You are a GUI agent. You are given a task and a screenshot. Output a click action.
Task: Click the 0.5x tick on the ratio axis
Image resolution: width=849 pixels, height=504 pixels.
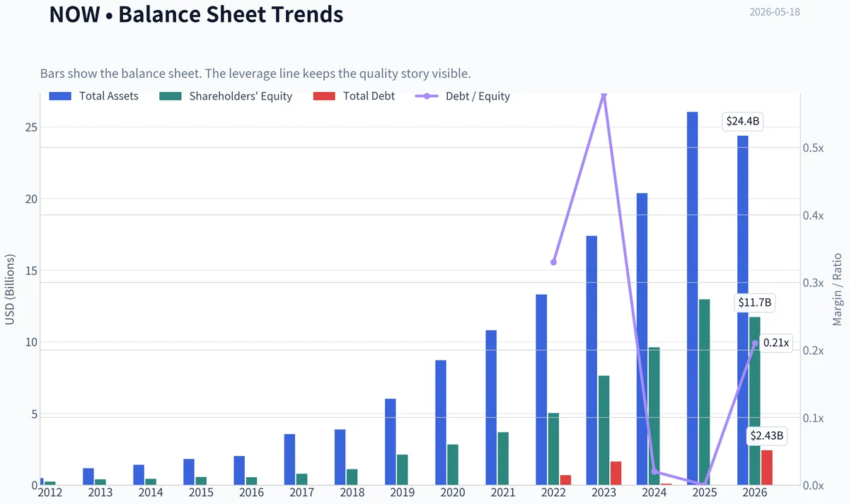point(813,148)
